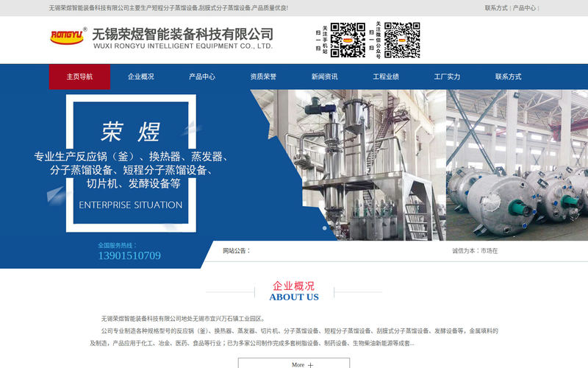Click the top bar company description text
Image resolution: width=588 pixels, height=368 pixels.
coord(168,8)
